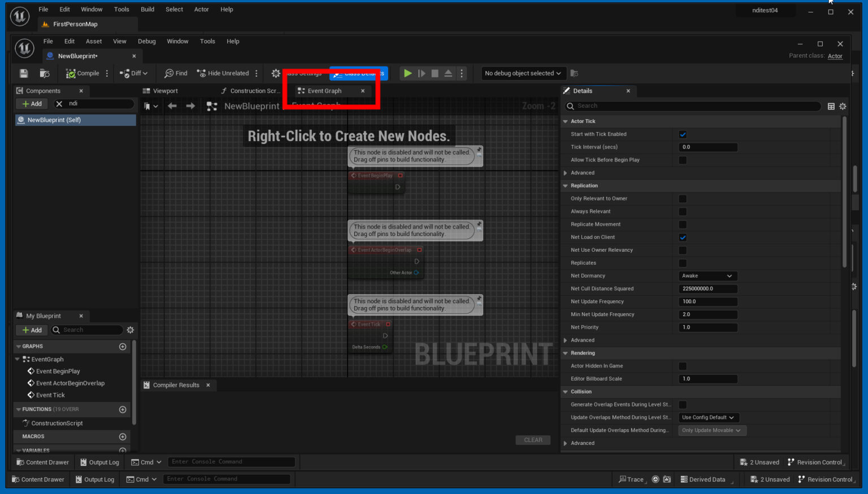868x494 pixels.
Task: Select the Save asset icon
Action: point(23,73)
